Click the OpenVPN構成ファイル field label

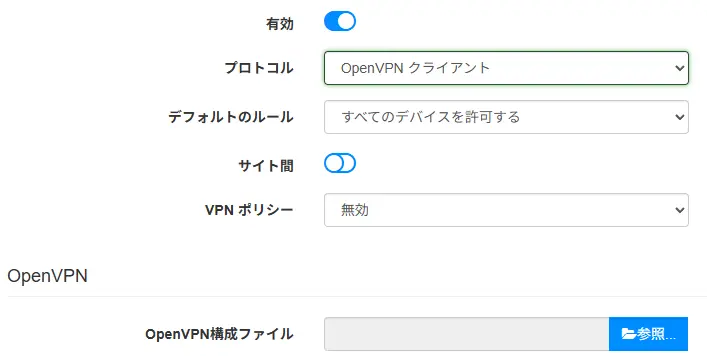click(x=219, y=334)
